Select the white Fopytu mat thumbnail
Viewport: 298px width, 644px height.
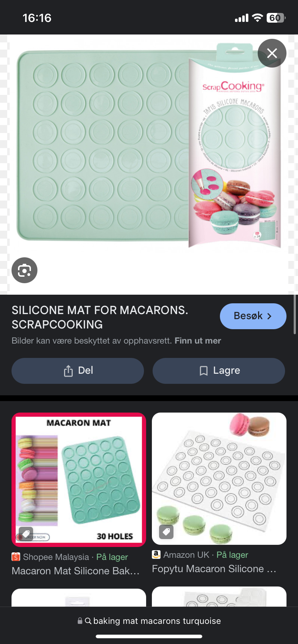(219, 479)
